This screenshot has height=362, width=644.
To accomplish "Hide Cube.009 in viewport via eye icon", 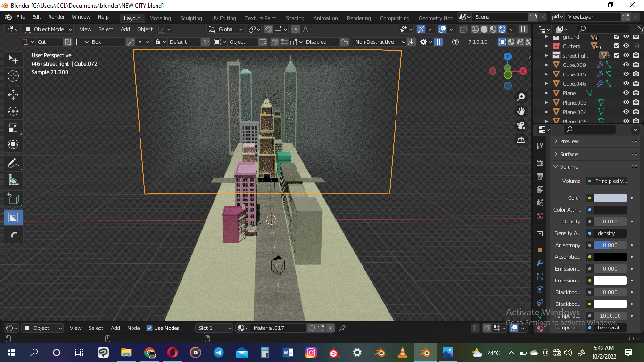I will (626, 65).
